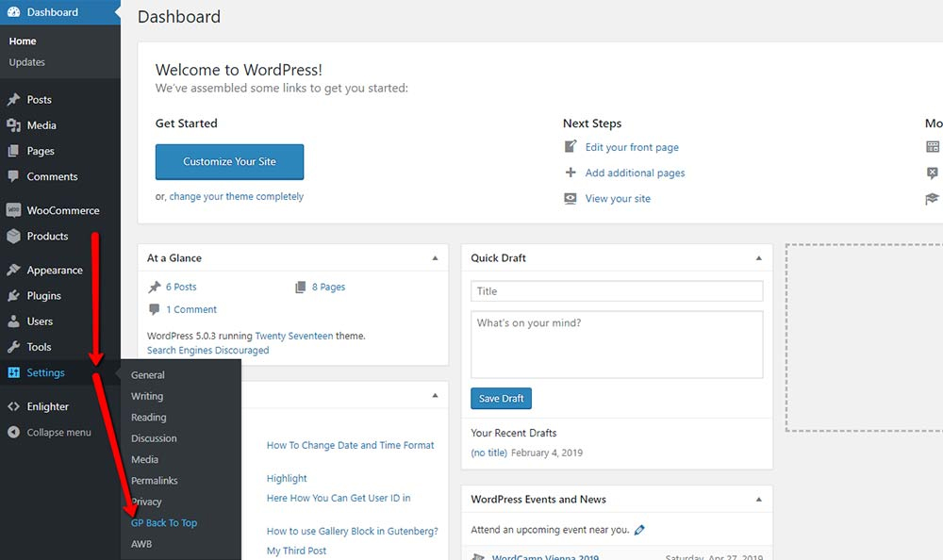Image resolution: width=943 pixels, height=560 pixels.
Task: Click the Posts pushpin icon
Action: (x=13, y=99)
